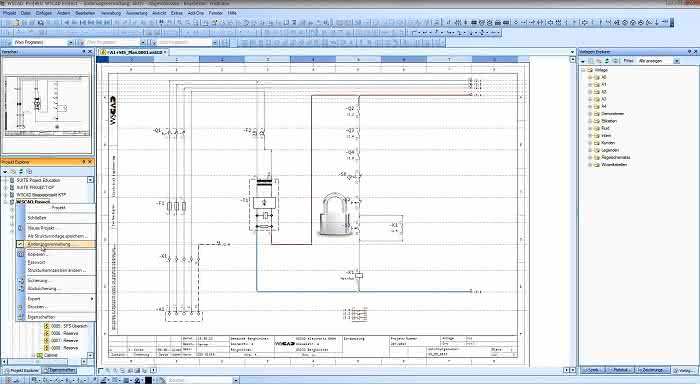Screen dimensions: 700x384
Task: Choose Rücksicherung in the context menu
Action: pyautogui.click(x=56, y=288)
